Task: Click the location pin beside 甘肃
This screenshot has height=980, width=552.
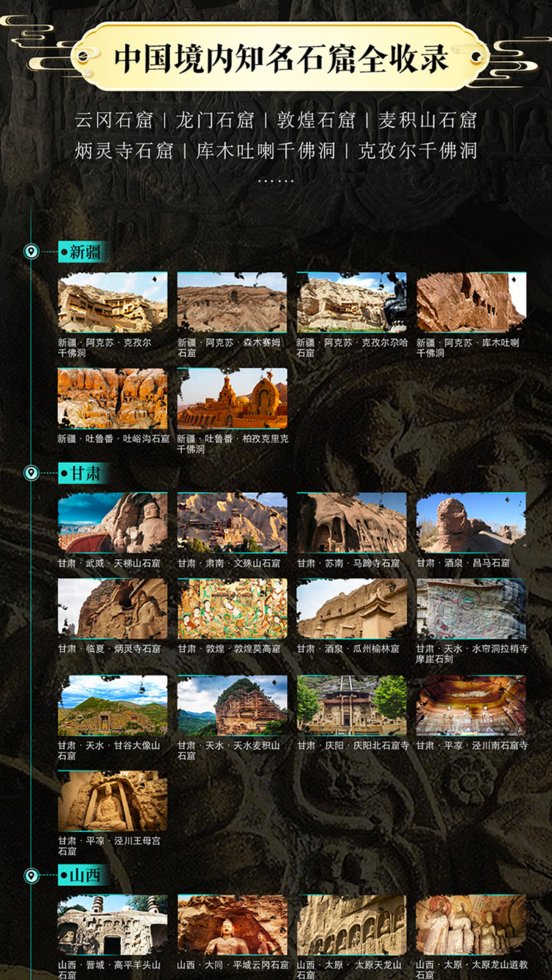Action: 31,473
